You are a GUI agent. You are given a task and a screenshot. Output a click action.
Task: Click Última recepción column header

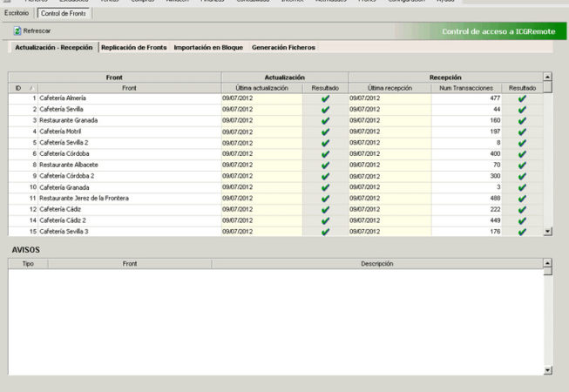tap(389, 88)
